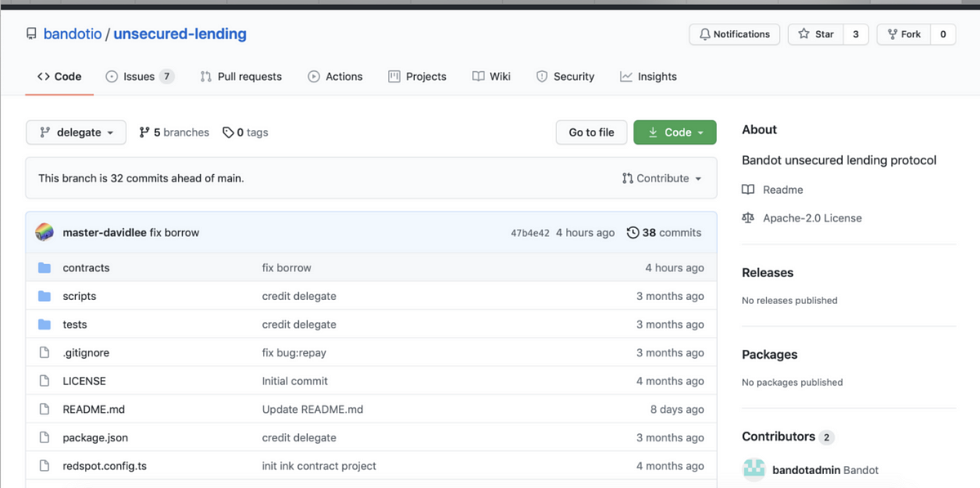
Task: Open the Readme link in About
Action: click(783, 190)
